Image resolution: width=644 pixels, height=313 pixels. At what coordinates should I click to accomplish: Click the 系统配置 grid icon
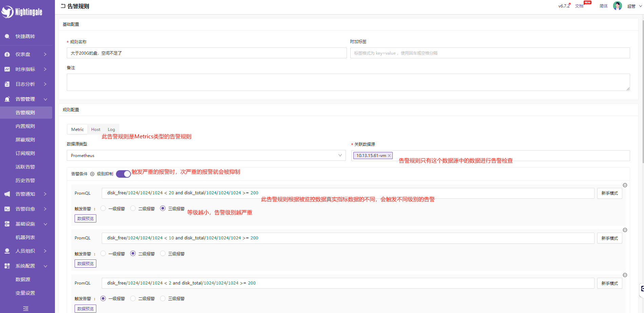7,266
